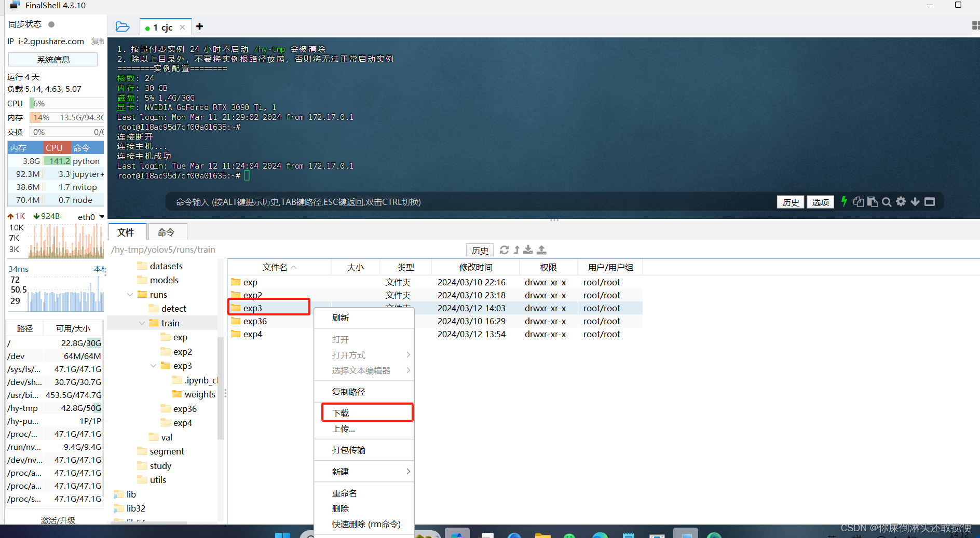Click the command input field

coord(467,202)
